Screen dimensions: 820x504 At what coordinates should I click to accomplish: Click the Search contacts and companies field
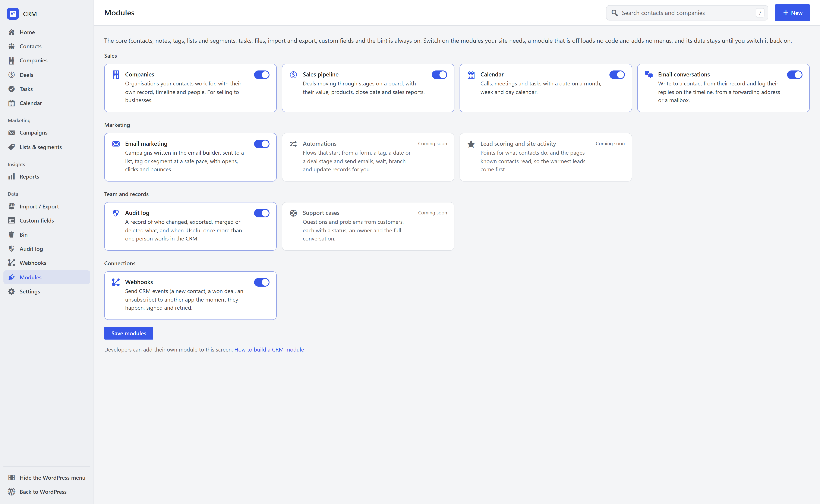(x=687, y=13)
